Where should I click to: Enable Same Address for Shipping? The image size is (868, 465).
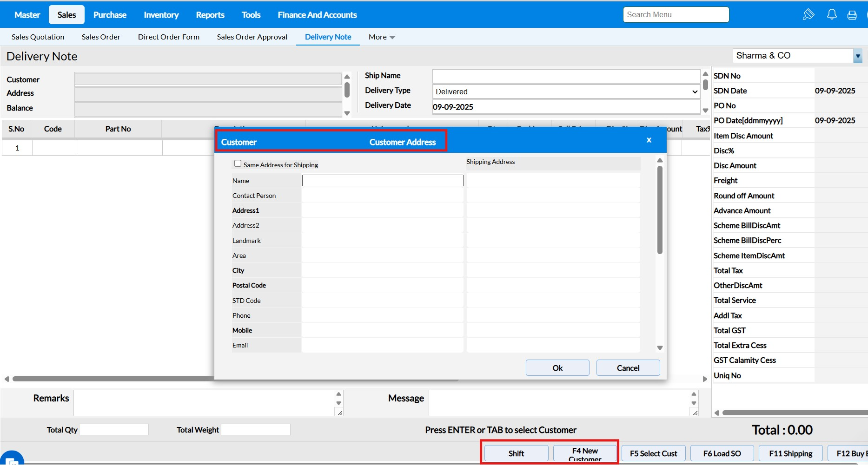coord(238,164)
